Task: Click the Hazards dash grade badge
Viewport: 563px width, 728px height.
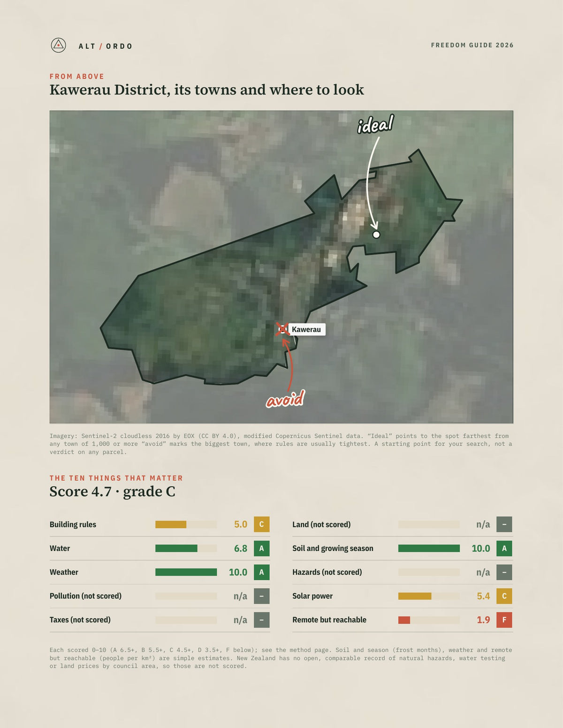Action: tap(504, 572)
